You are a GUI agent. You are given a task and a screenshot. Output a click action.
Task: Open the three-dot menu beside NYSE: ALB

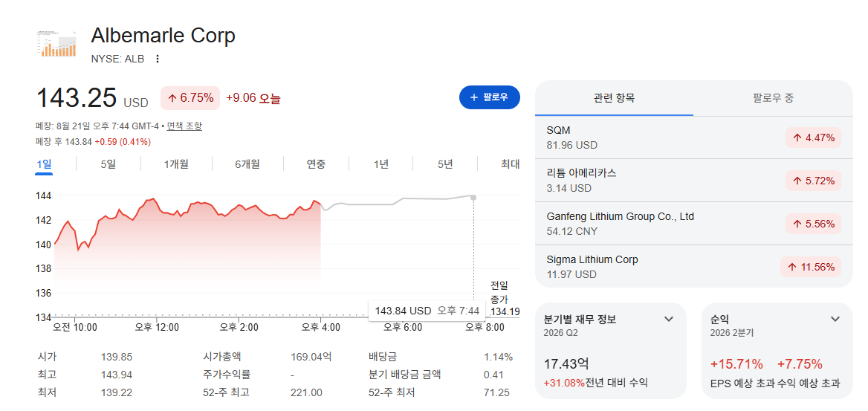pos(158,59)
